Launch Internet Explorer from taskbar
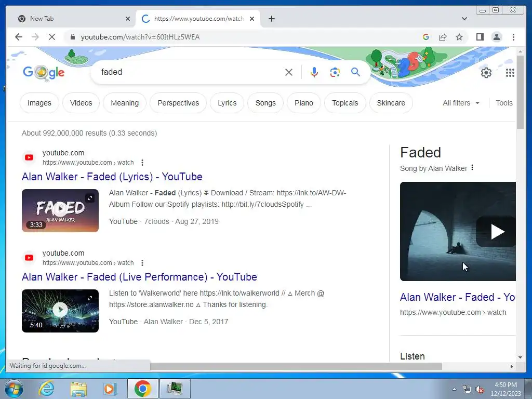This screenshot has width=532, height=399. 46,389
